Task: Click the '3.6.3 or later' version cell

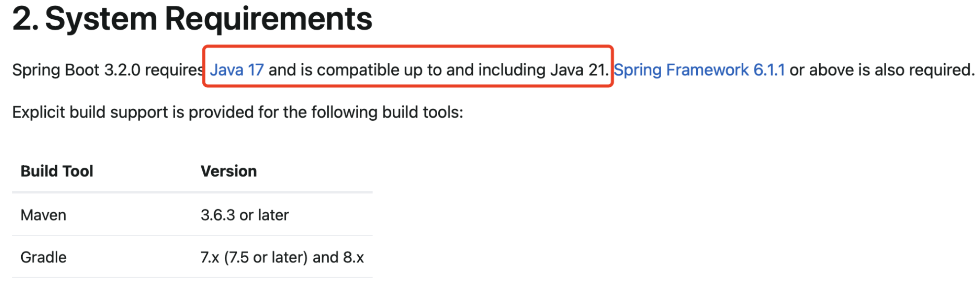Action: [245, 215]
